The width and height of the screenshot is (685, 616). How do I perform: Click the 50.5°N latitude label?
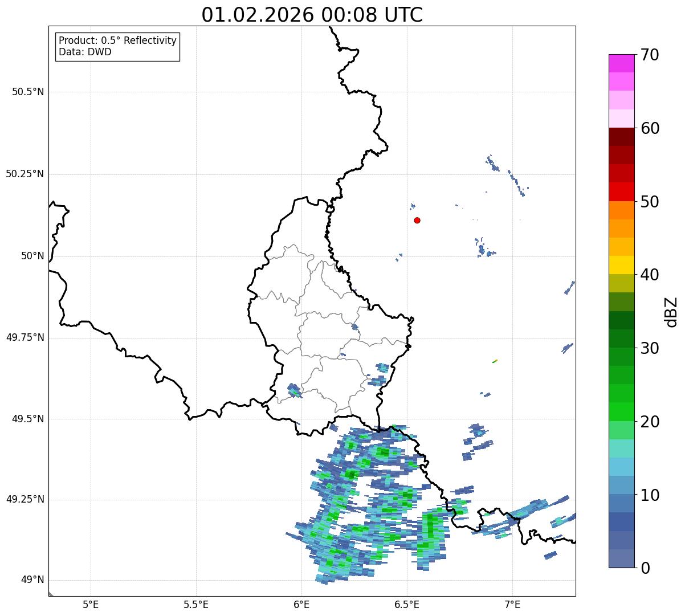pyautogui.click(x=28, y=92)
